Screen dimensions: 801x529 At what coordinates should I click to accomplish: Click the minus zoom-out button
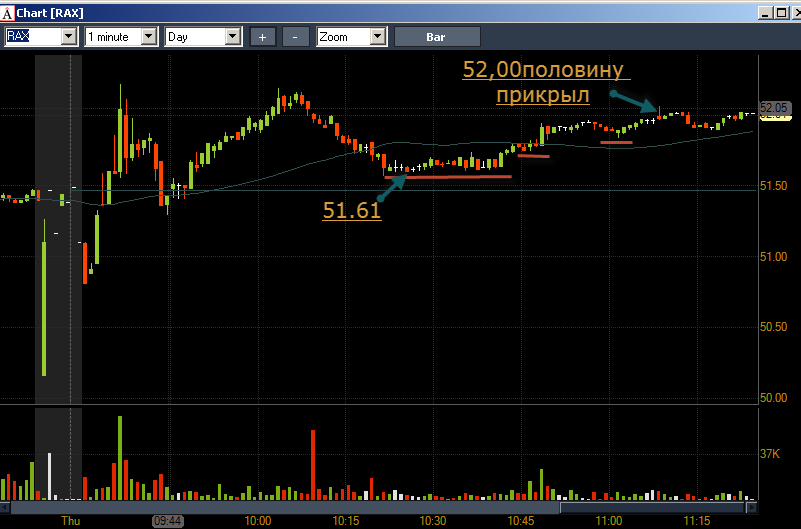click(x=295, y=37)
